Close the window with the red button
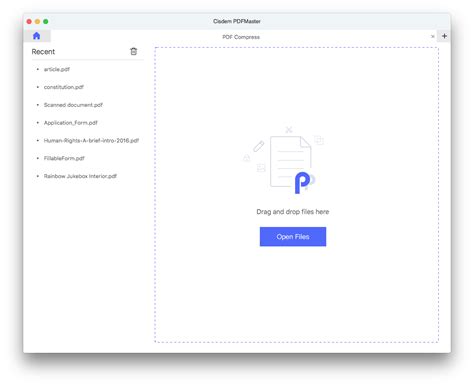 click(x=29, y=21)
